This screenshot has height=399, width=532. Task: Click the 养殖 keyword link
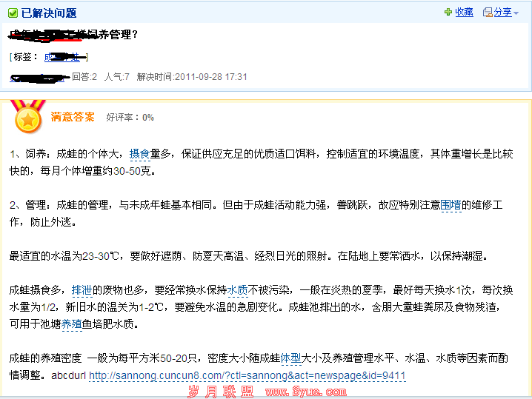72,323
